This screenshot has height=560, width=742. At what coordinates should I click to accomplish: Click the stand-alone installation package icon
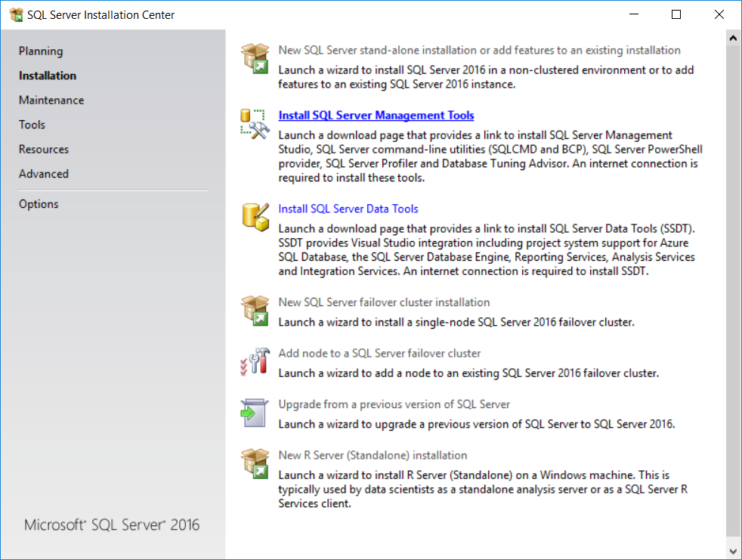point(255,59)
